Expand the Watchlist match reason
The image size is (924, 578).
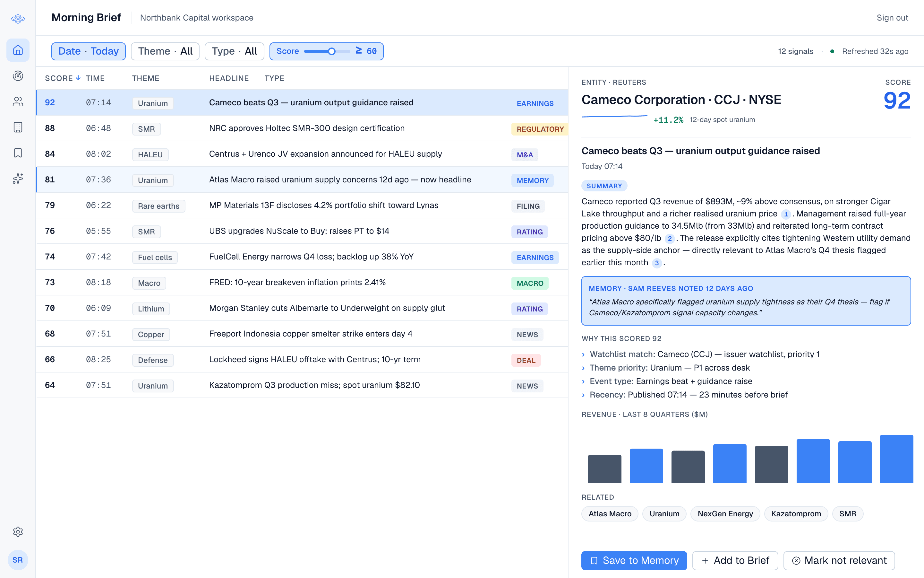(701, 355)
